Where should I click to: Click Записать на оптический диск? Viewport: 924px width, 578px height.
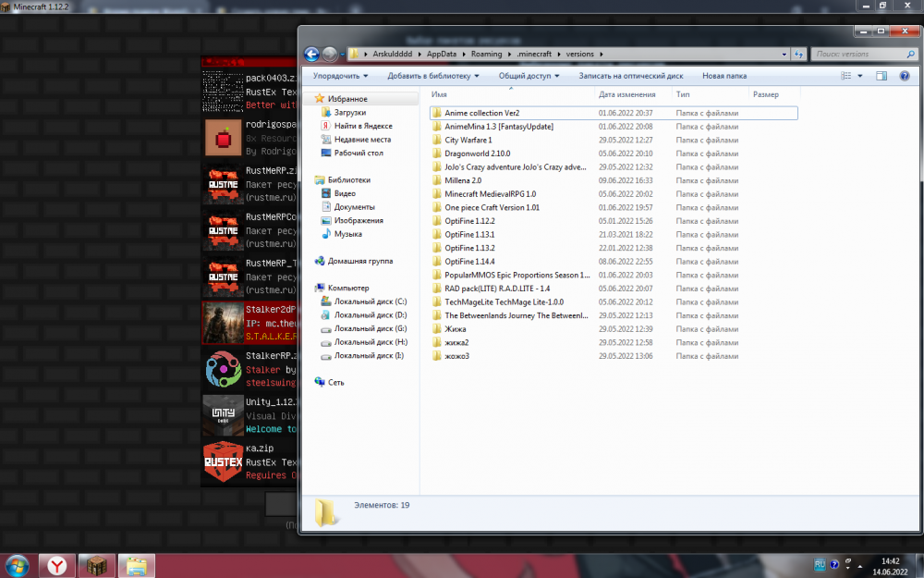point(630,76)
